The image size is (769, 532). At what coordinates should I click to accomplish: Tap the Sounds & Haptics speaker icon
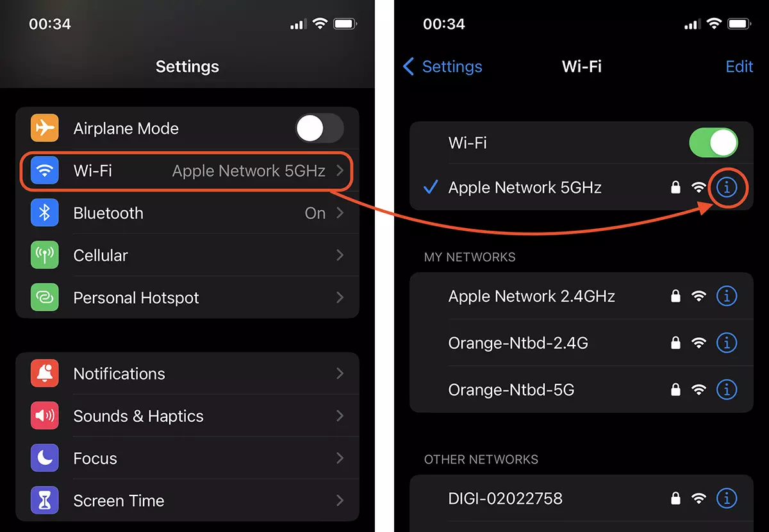point(45,415)
